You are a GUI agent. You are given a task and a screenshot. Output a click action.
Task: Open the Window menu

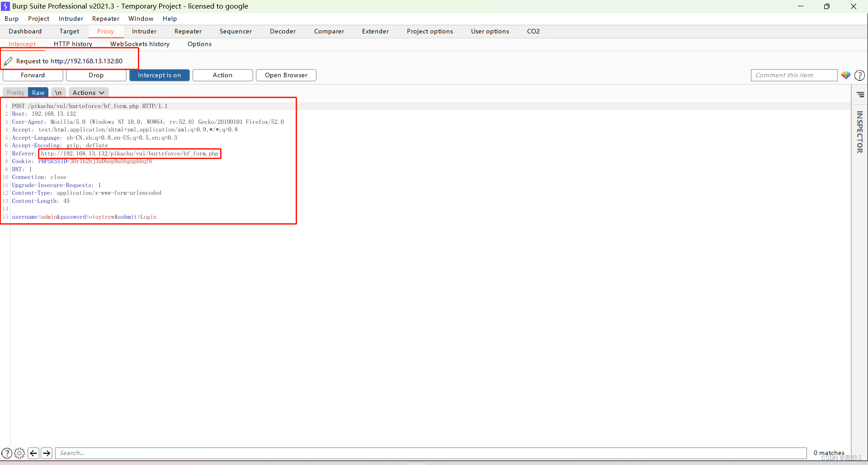pyautogui.click(x=141, y=19)
